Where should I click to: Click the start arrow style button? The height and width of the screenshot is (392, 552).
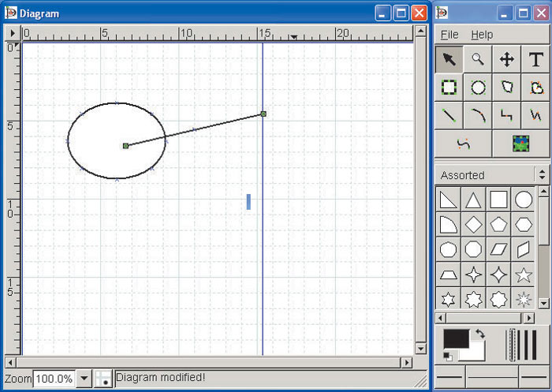click(450, 377)
